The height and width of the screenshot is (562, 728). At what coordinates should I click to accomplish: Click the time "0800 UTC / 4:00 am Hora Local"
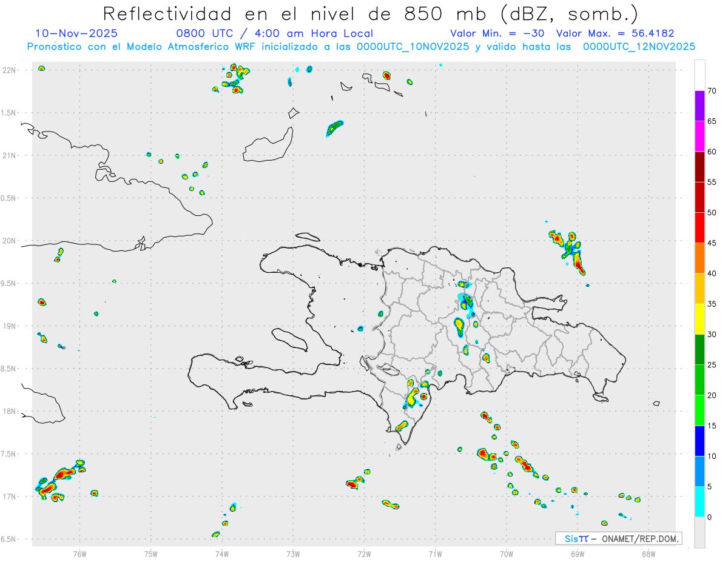tap(275, 33)
